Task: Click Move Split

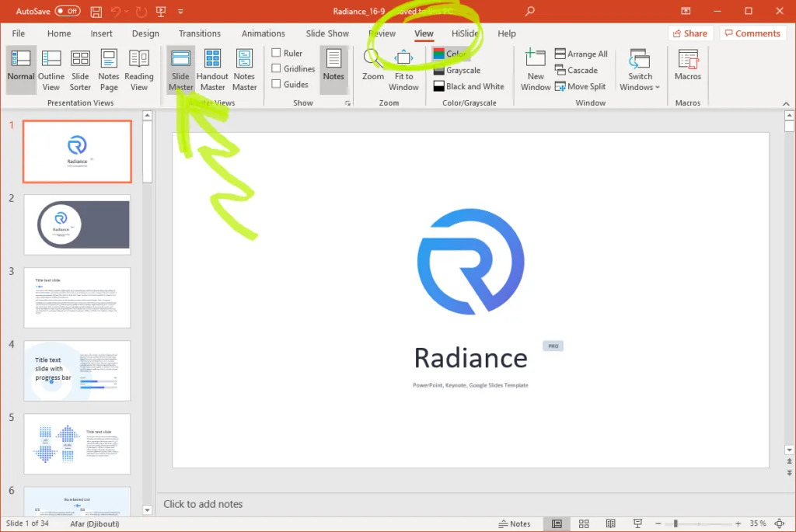Action: [x=580, y=86]
